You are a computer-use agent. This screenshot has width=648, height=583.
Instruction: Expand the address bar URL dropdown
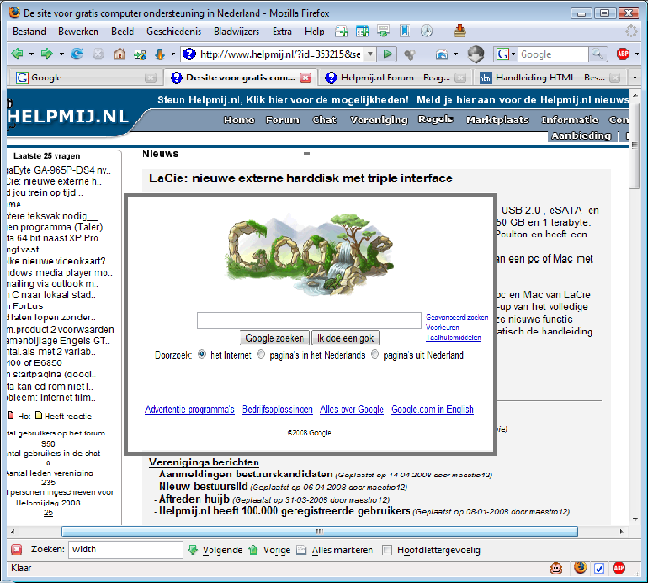point(370,54)
